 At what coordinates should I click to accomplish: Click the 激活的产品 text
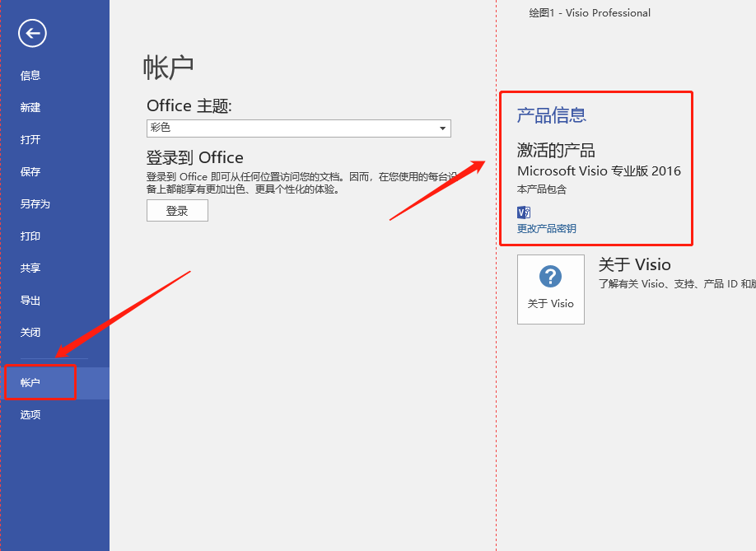556,151
